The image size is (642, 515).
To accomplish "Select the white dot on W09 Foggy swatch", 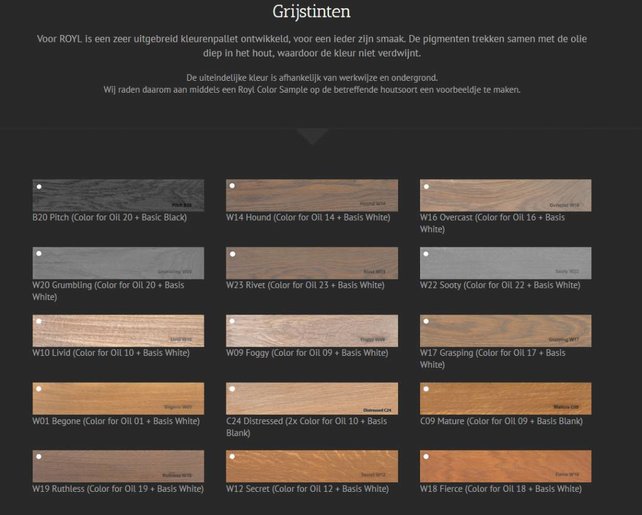I will tap(233, 322).
